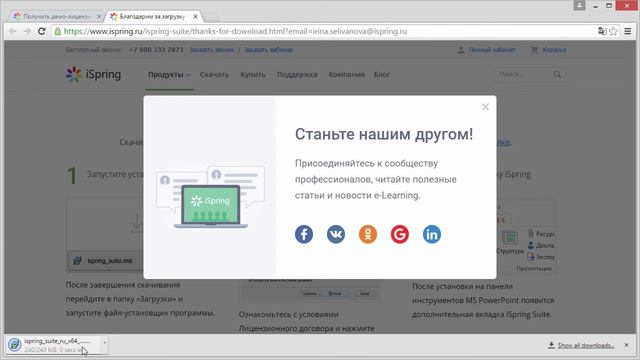
Task: Bookmark the page using the star icon
Action: pyautogui.click(x=613, y=31)
